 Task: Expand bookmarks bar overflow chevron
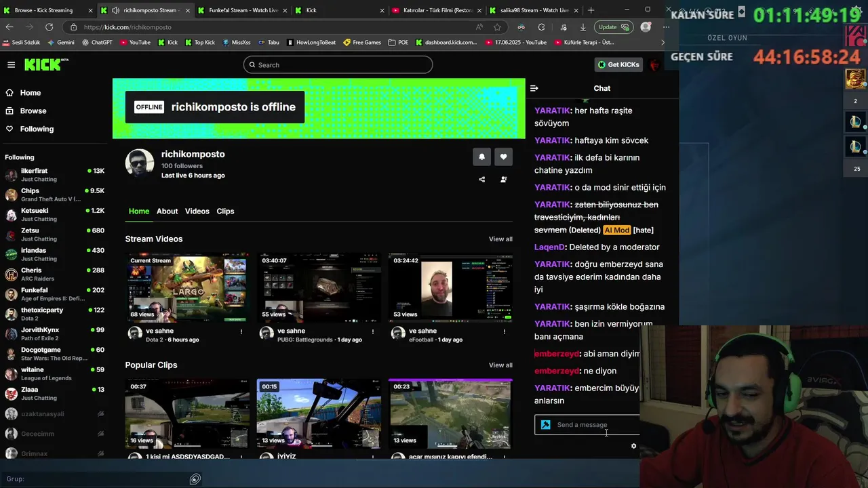click(663, 42)
